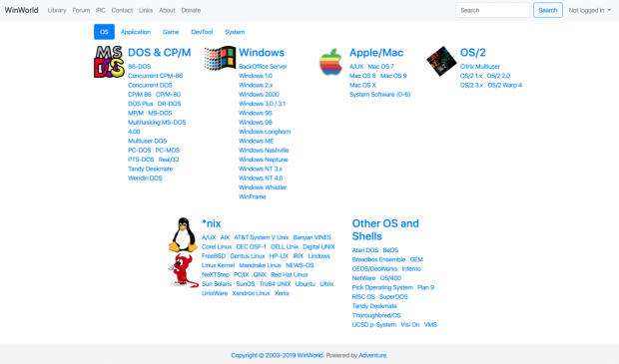The image size is (619, 364).
Task: Open the OS/2 heading link
Action: [x=472, y=53]
